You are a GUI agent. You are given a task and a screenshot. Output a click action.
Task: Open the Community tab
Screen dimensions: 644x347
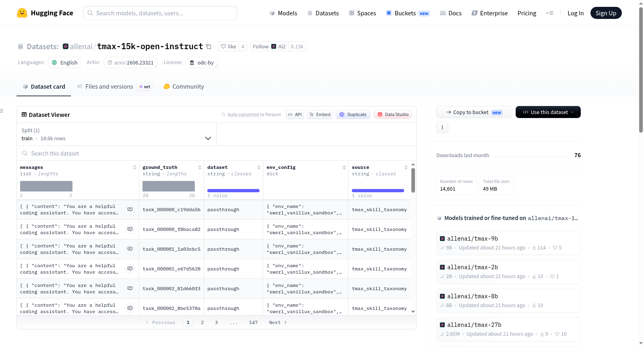click(184, 87)
